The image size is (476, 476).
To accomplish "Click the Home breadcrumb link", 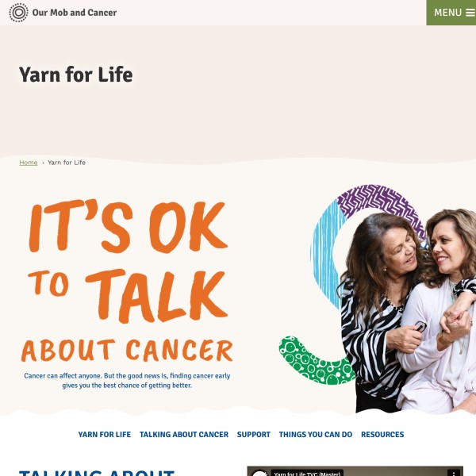I will (x=29, y=163).
